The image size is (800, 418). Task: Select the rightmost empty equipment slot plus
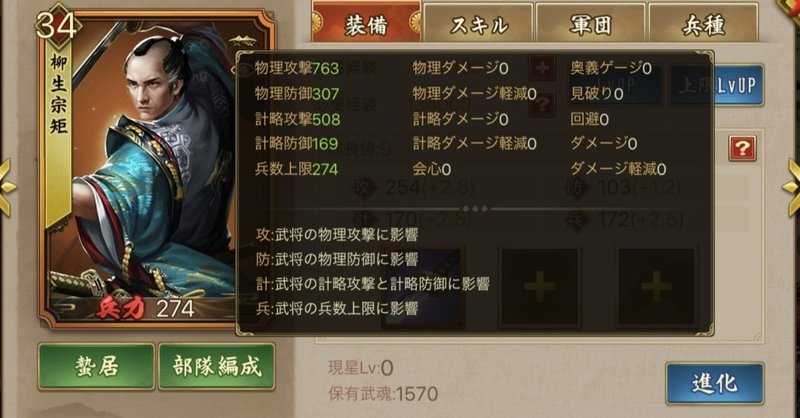click(656, 287)
